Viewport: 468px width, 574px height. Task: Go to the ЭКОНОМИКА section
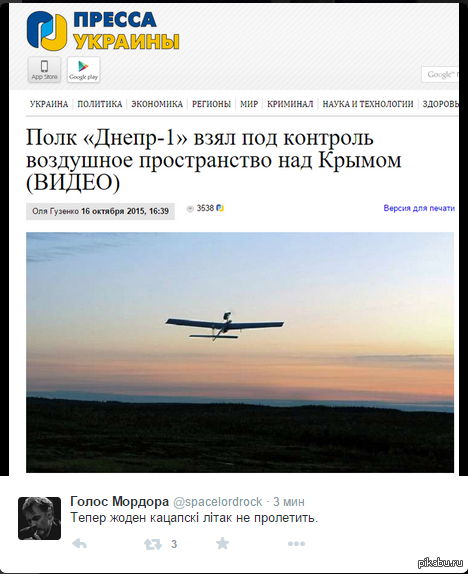157,104
